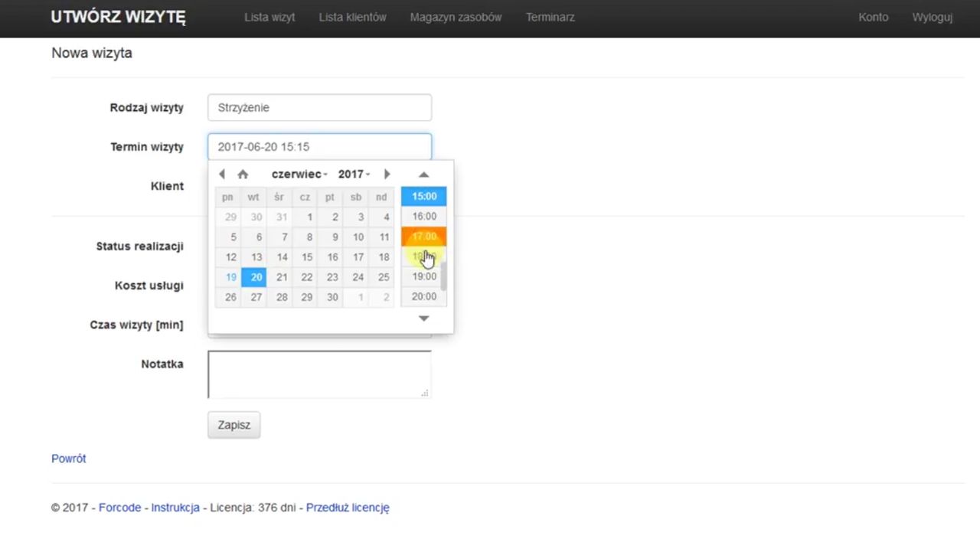Select day 23 in calendar

click(x=330, y=277)
